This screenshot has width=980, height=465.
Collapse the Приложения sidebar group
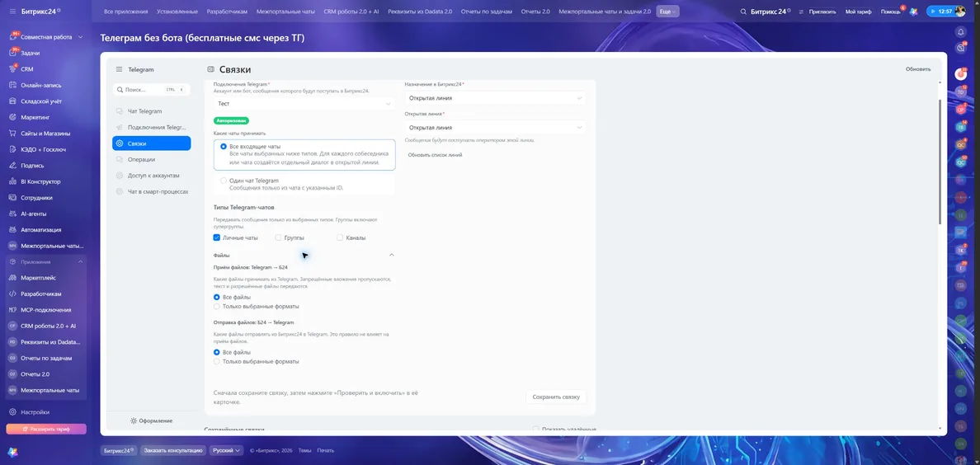point(80,262)
